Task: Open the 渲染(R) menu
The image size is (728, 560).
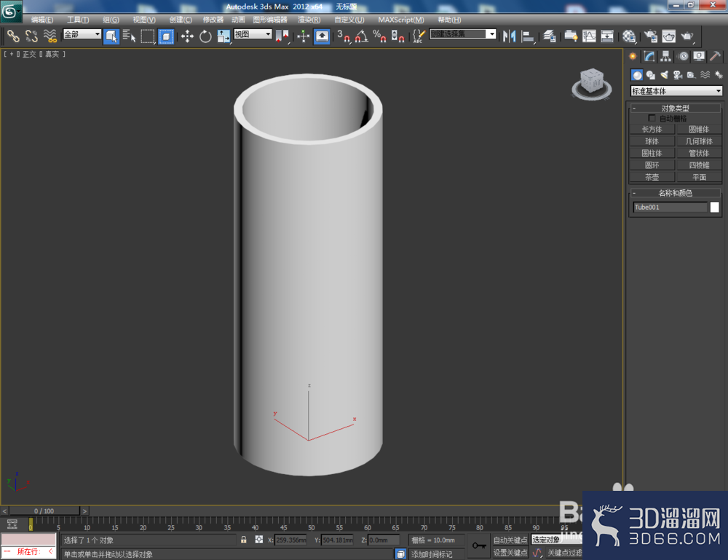Action: 309,20
